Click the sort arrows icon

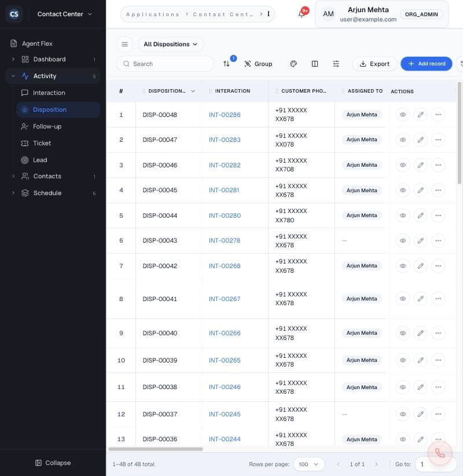[226, 64]
